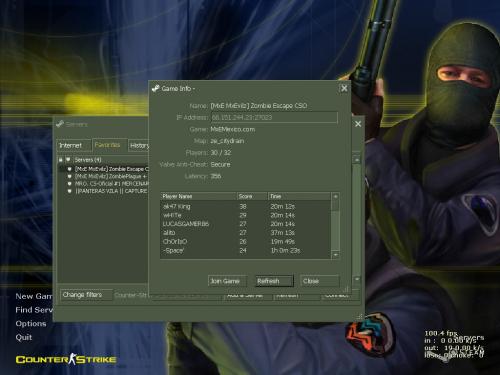
Task: Close the Servers browser window
Action: point(358,124)
